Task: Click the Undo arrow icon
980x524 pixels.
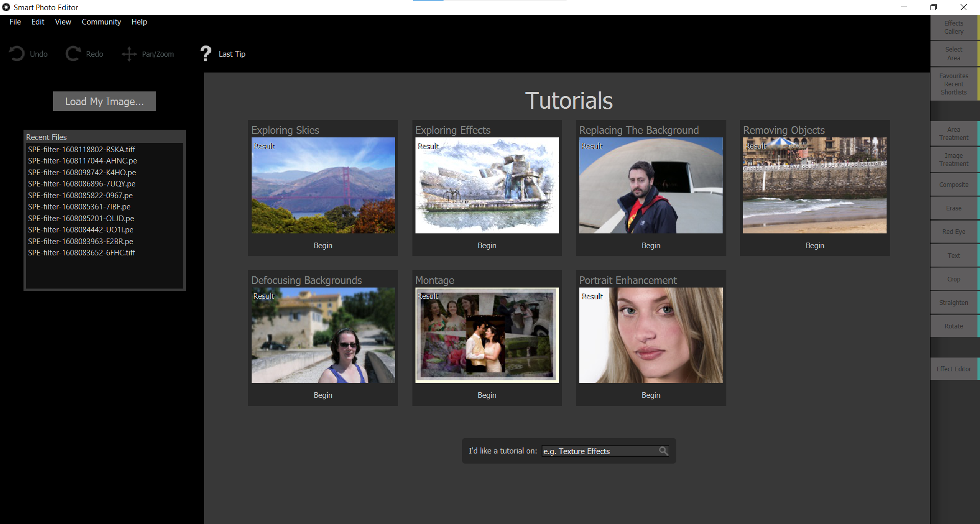Action: tap(17, 54)
